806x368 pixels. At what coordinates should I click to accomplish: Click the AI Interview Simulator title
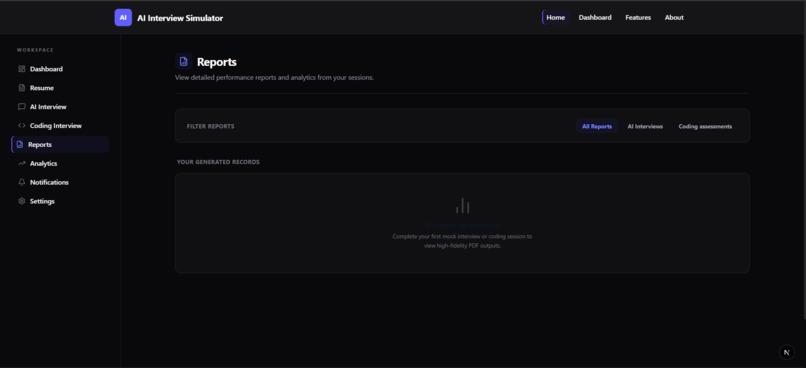(x=180, y=18)
